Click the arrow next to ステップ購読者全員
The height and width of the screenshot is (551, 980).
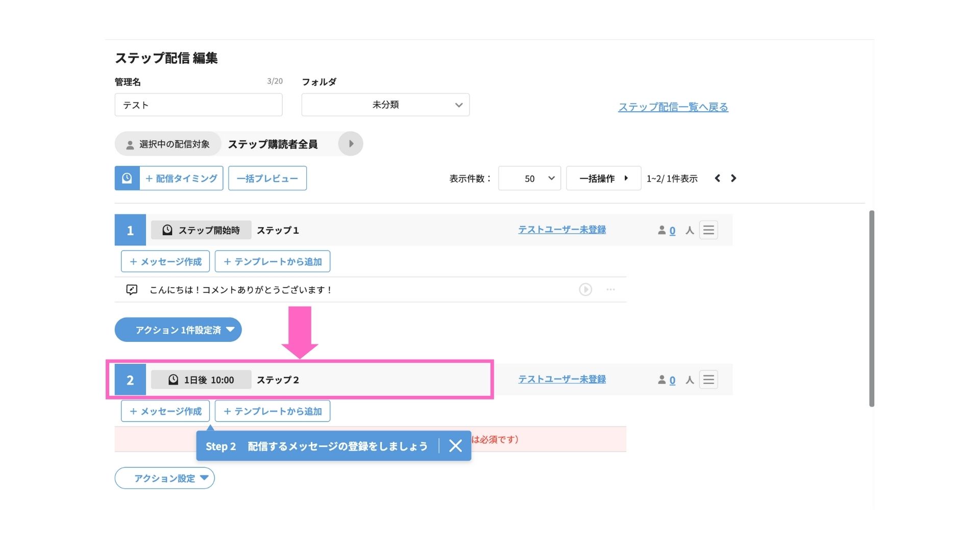(x=351, y=144)
